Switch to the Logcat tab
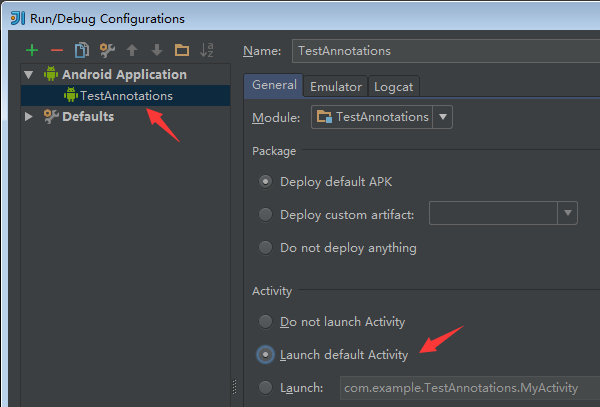This screenshot has height=407, width=600. [393, 86]
